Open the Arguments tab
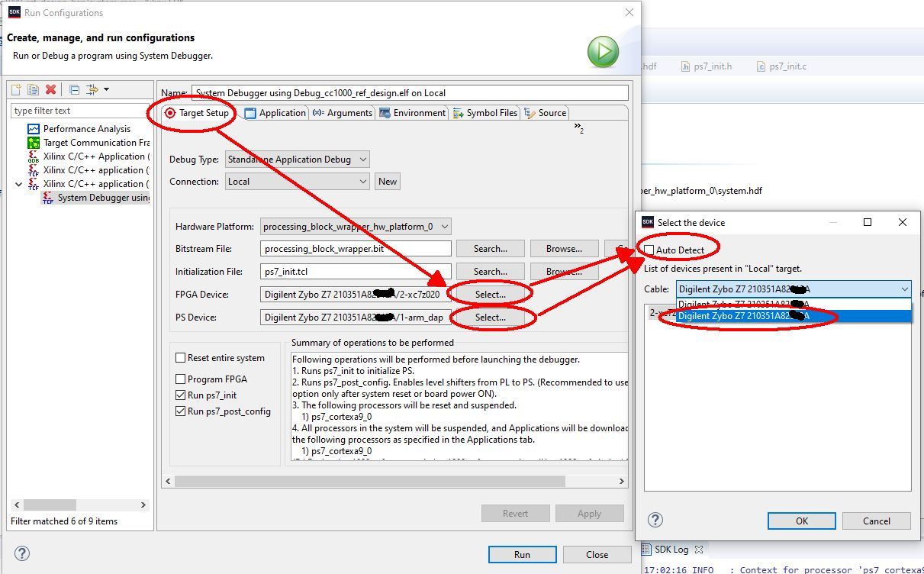The image size is (924, 574). tap(343, 113)
